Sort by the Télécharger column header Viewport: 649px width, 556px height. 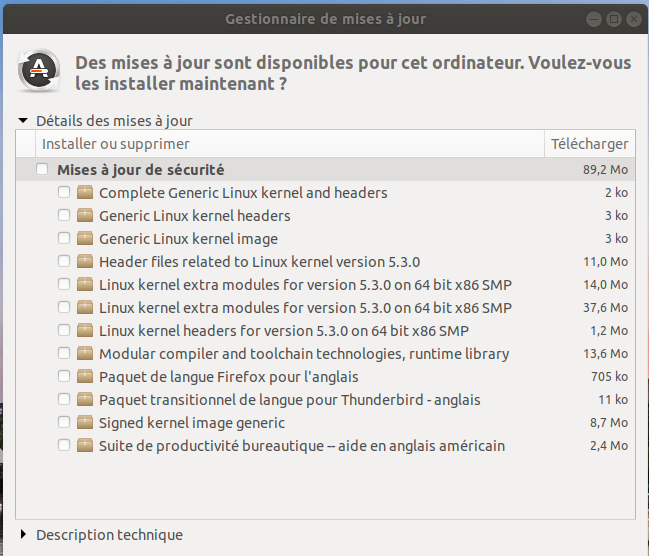click(589, 144)
